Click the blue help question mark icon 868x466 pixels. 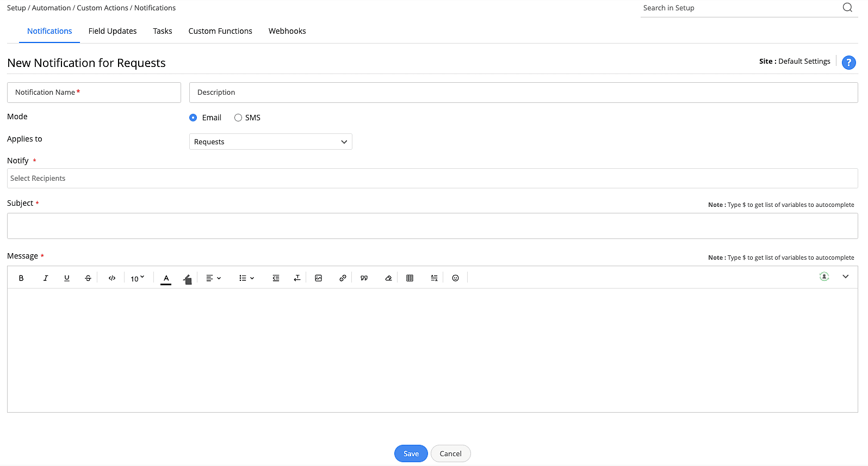point(848,63)
